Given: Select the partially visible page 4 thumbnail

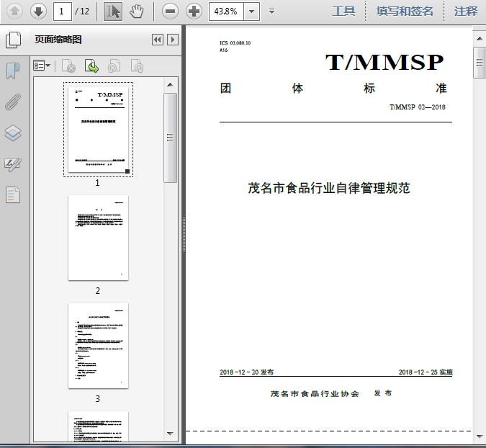Looking at the screenshot, I should pos(98,426).
